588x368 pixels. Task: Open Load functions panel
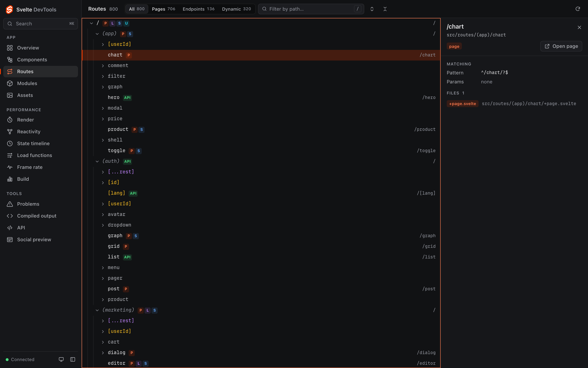tap(41, 155)
